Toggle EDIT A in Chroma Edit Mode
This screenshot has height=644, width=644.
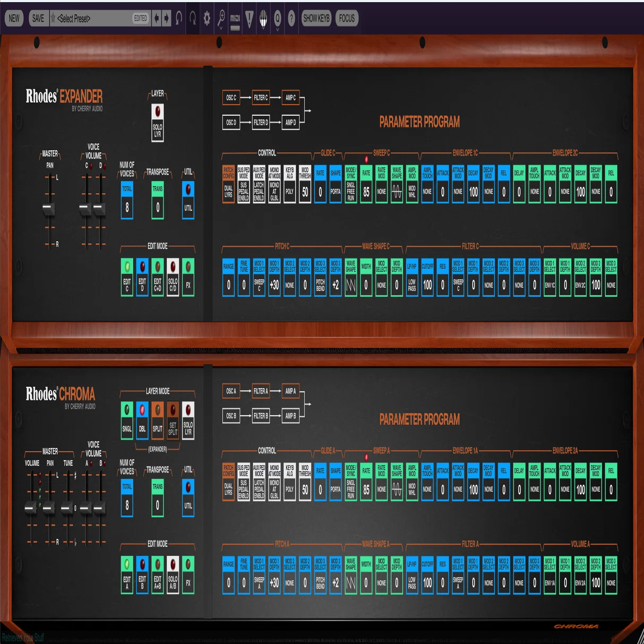(x=127, y=574)
